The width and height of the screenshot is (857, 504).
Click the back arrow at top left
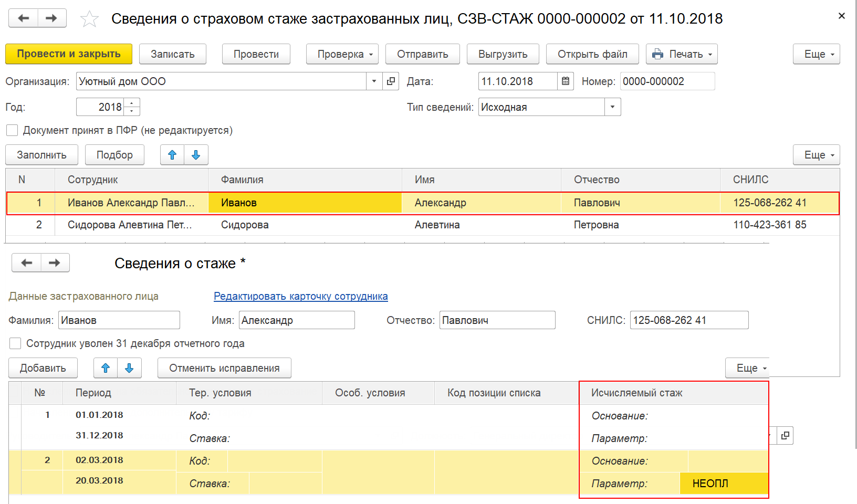coord(23,18)
